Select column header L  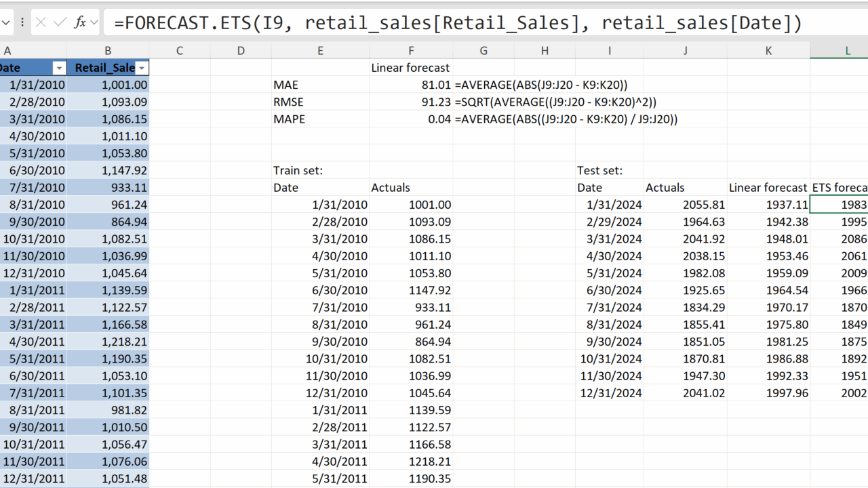click(847, 50)
